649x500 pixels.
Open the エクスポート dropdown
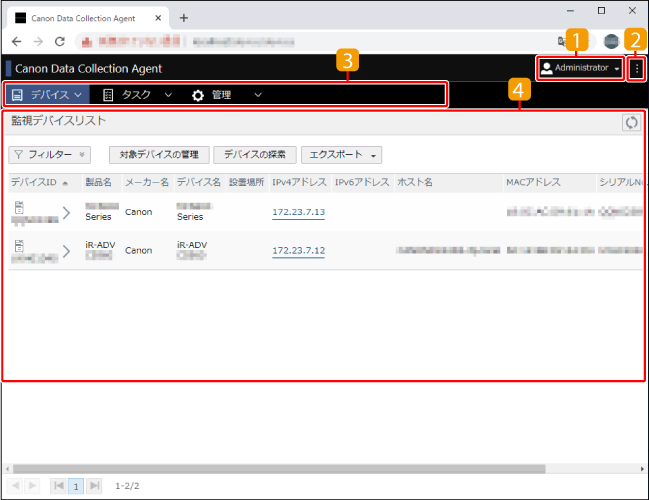343,155
